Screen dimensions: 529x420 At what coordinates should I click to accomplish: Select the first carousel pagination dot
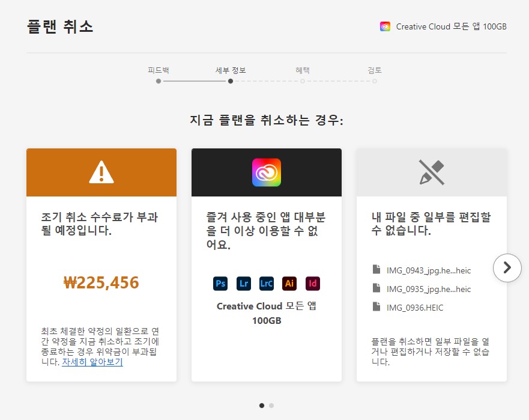262,406
